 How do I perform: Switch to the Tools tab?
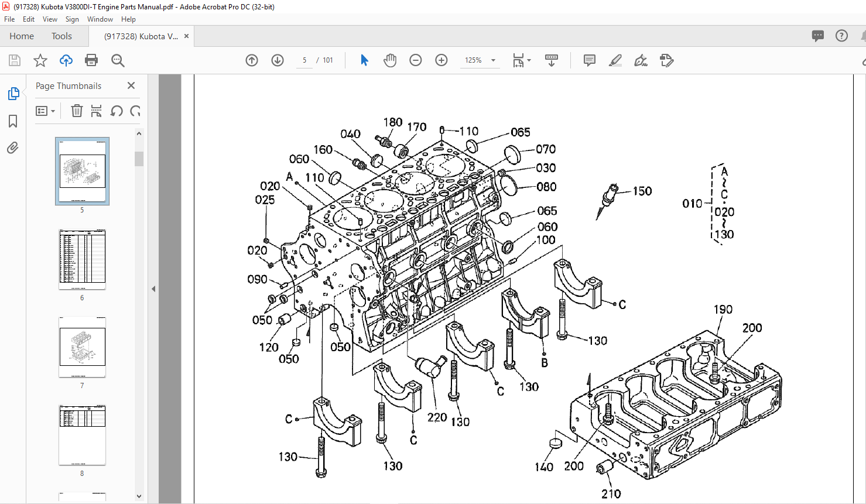pyautogui.click(x=61, y=36)
